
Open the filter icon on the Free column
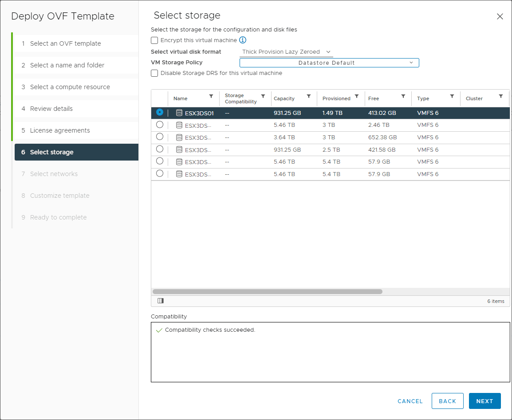coord(403,96)
